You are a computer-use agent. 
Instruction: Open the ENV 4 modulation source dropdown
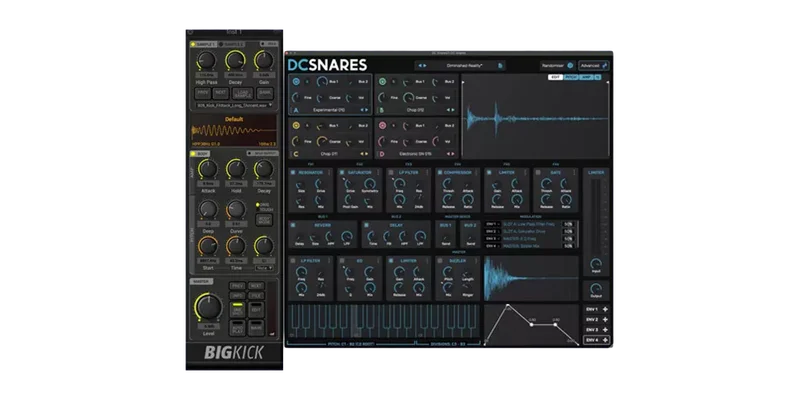coord(493,245)
